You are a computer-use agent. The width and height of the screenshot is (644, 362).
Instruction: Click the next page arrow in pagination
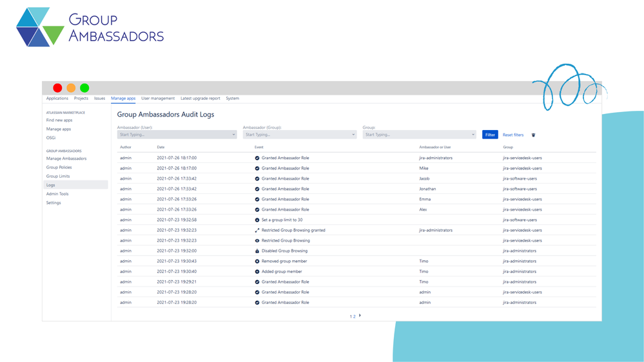click(360, 315)
